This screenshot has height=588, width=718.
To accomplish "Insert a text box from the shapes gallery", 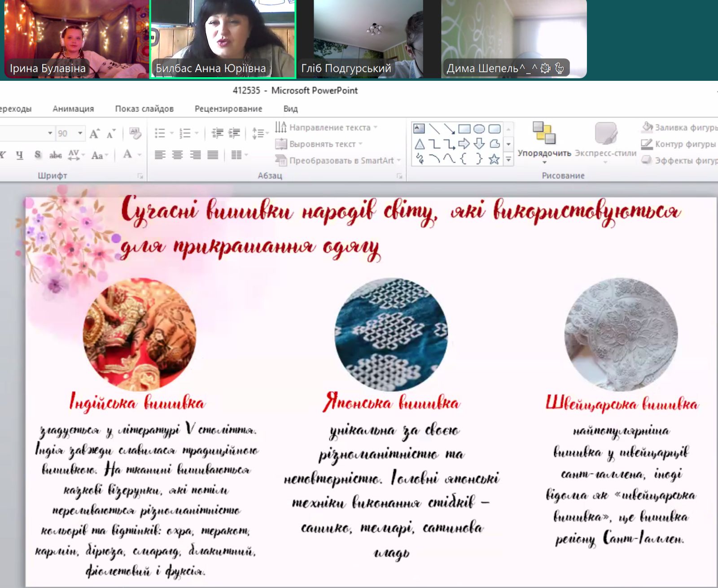I will point(419,129).
